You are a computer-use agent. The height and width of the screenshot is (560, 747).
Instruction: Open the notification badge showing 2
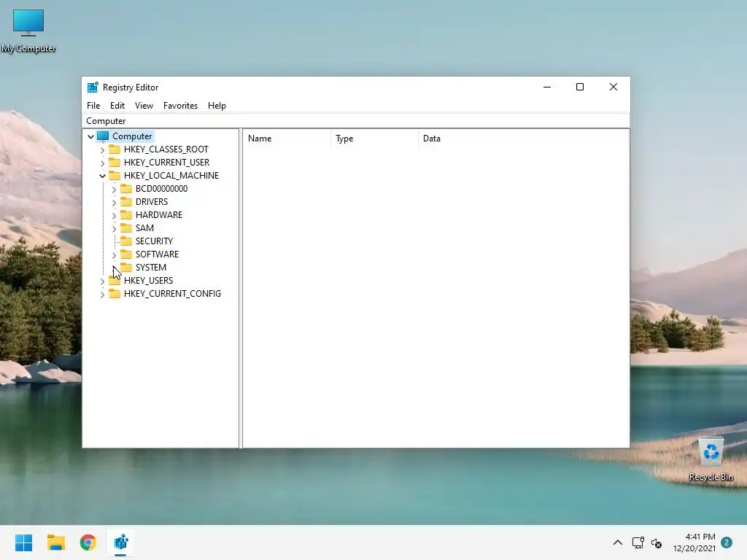point(727,542)
